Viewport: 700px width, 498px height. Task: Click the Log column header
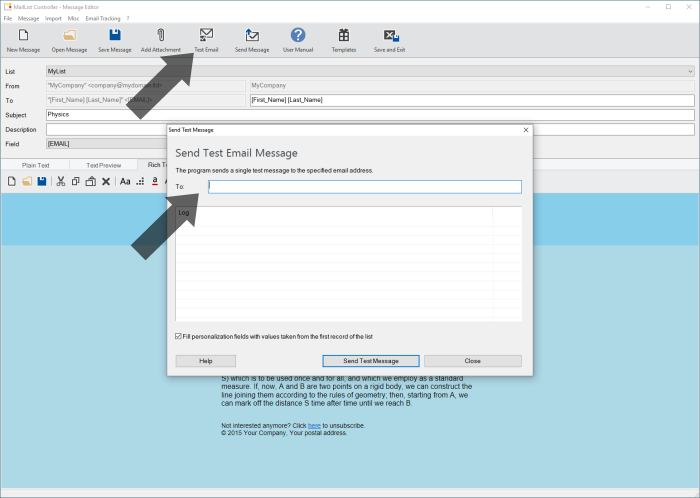coord(334,212)
